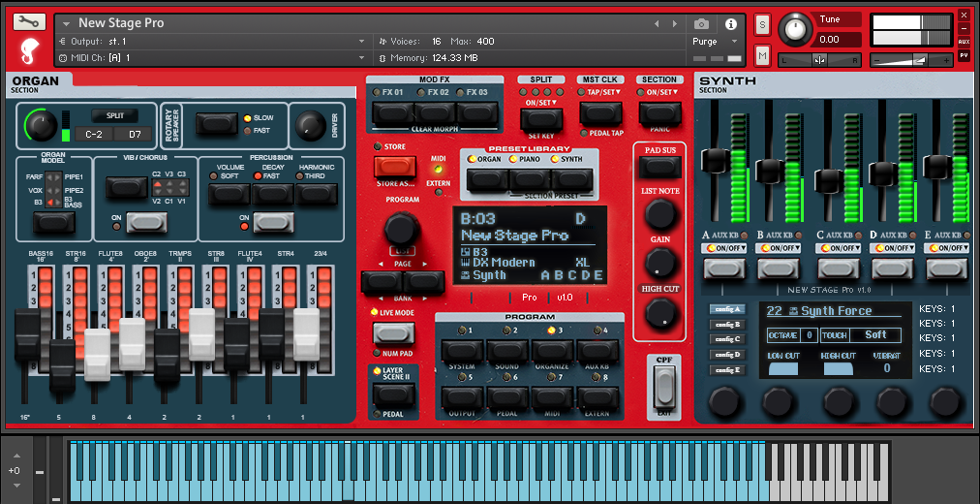
Task: Click the VIB/CHORUS mode selector button
Action: pos(127,188)
